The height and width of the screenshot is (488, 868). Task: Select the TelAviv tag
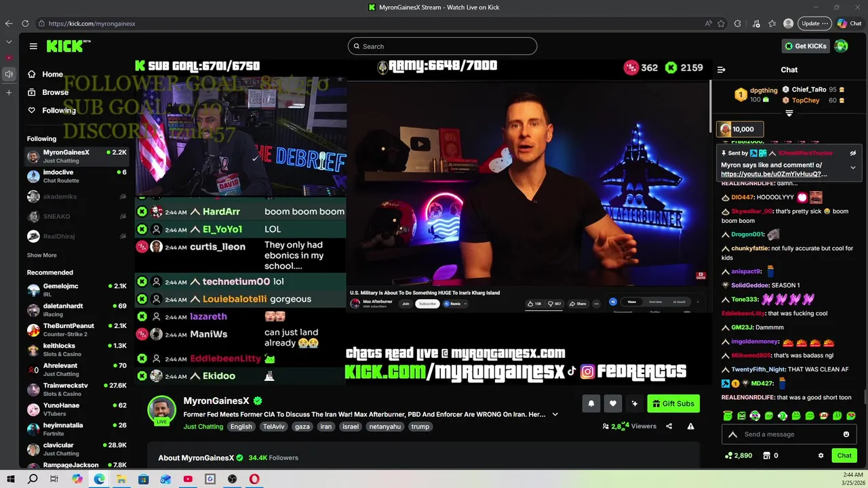(273, 426)
